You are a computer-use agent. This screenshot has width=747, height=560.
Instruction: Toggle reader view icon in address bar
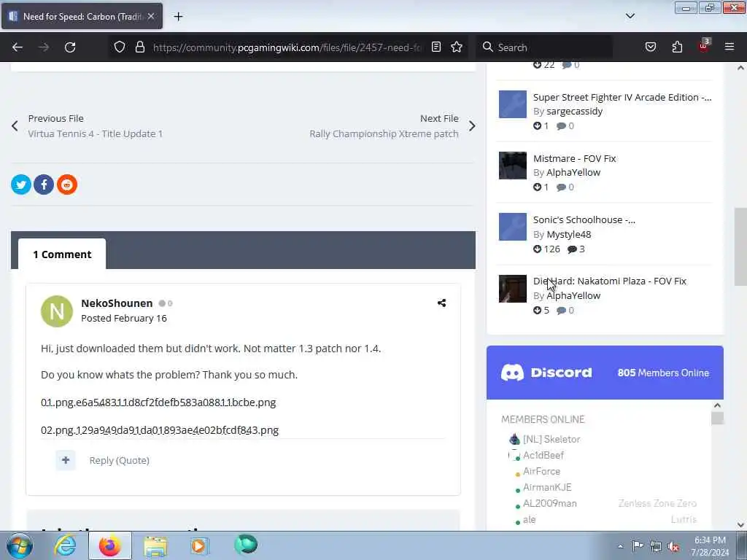(x=436, y=47)
